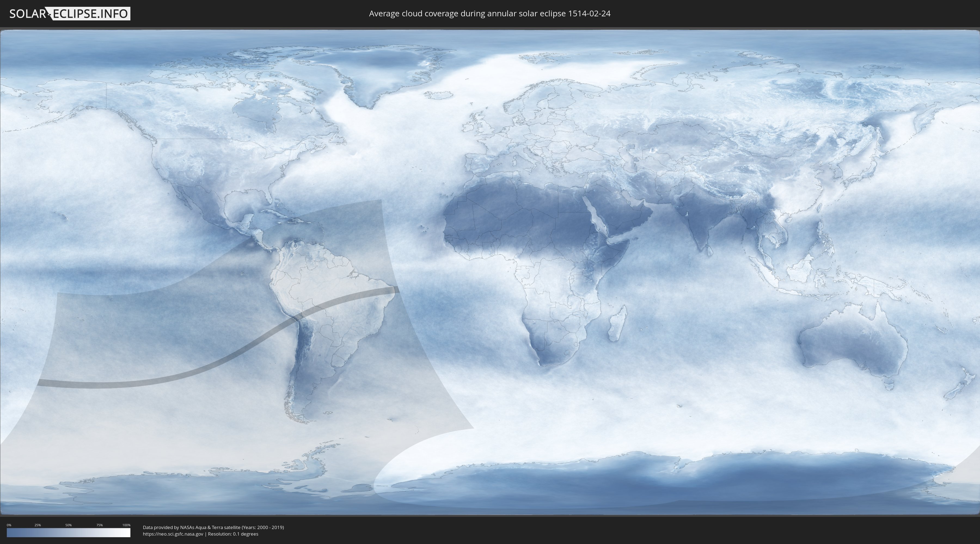Click the 0% legend label

pyautogui.click(x=9, y=525)
